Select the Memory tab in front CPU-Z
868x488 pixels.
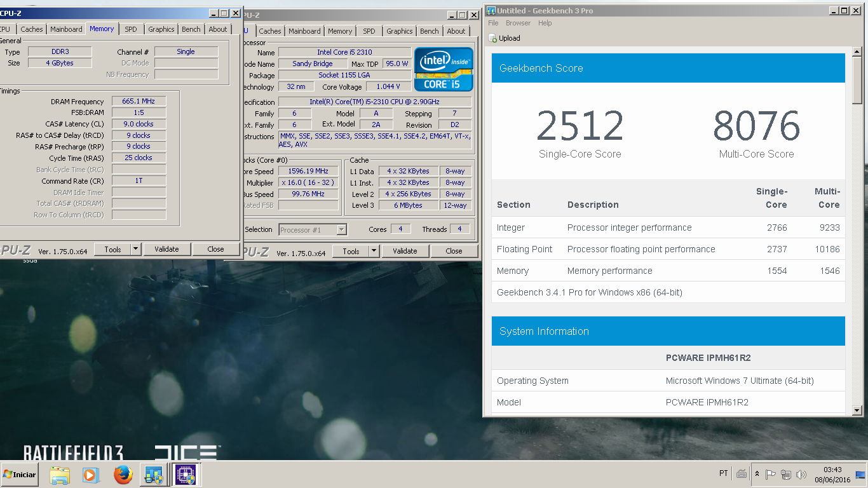pos(102,29)
